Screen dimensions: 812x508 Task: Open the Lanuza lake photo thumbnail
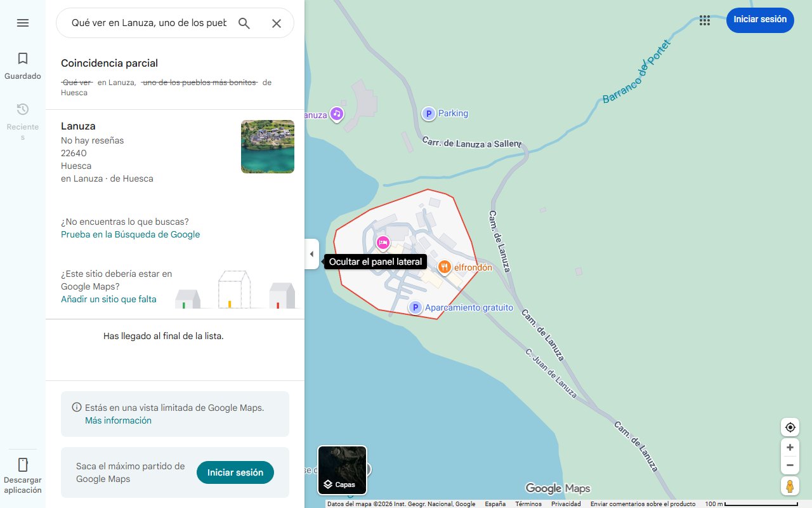tap(267, 147)
